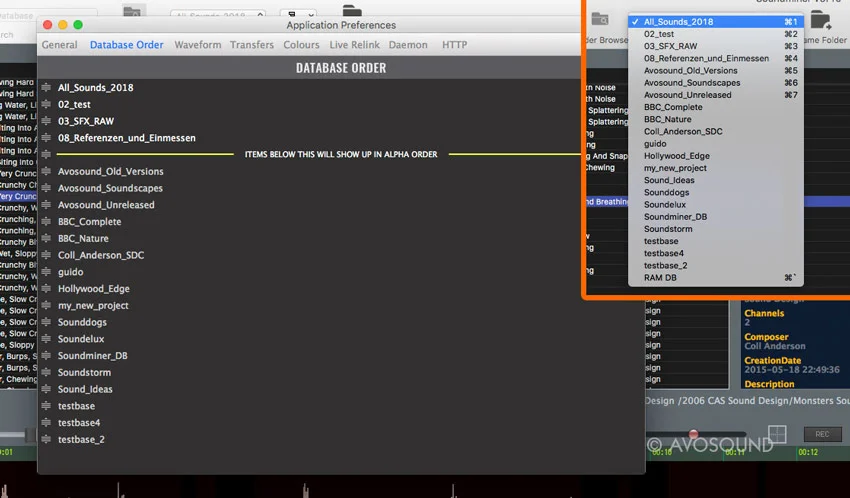Select All_Sounds_2018 in the database order list
Image resolution: width=850 pixels, height=498 pixels.
pos(95,87)
